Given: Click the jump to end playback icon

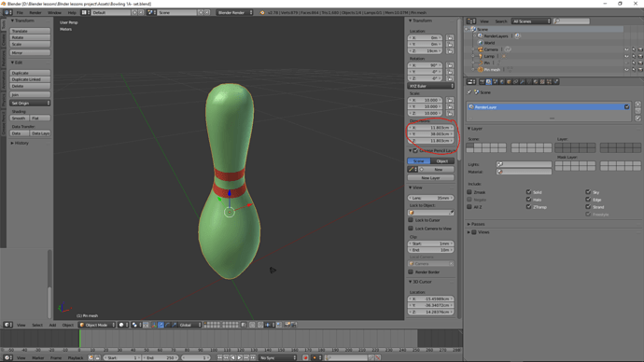Looking at the screenshot, I should tap(253, 358).
